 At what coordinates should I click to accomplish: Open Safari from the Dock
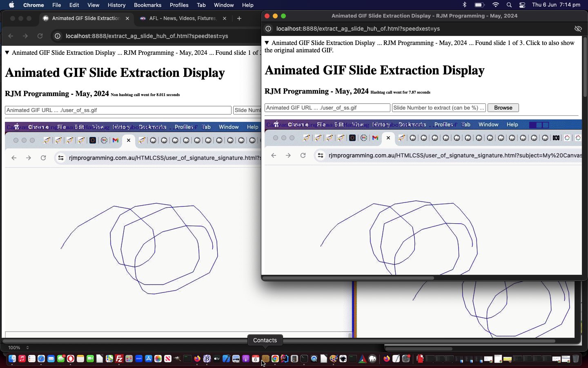[x=41, y=359]
